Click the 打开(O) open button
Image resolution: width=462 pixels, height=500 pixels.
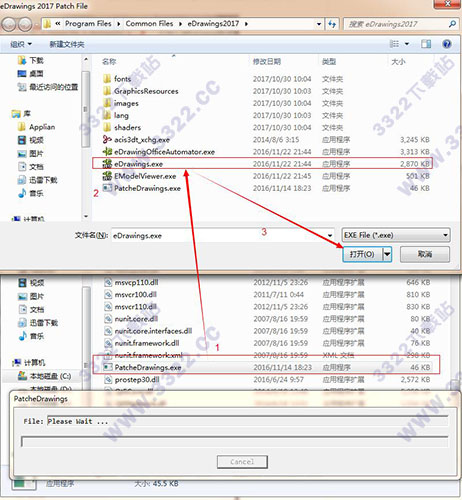[362, 254]
